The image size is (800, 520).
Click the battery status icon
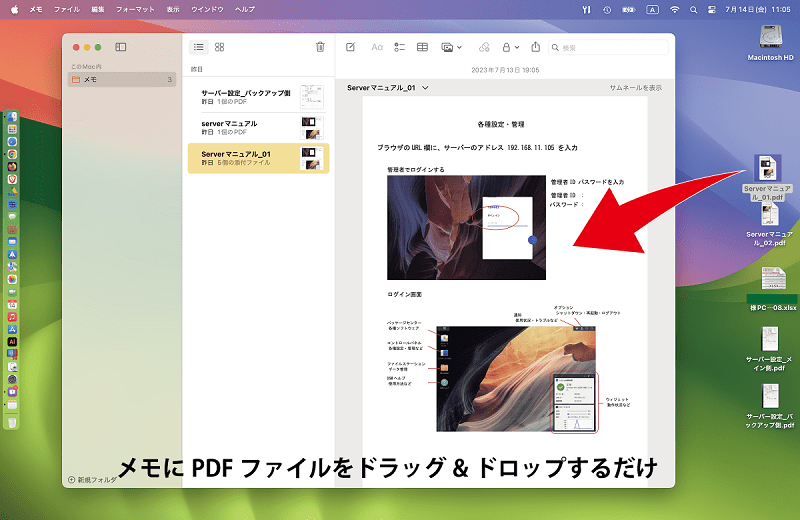[629, 9]
